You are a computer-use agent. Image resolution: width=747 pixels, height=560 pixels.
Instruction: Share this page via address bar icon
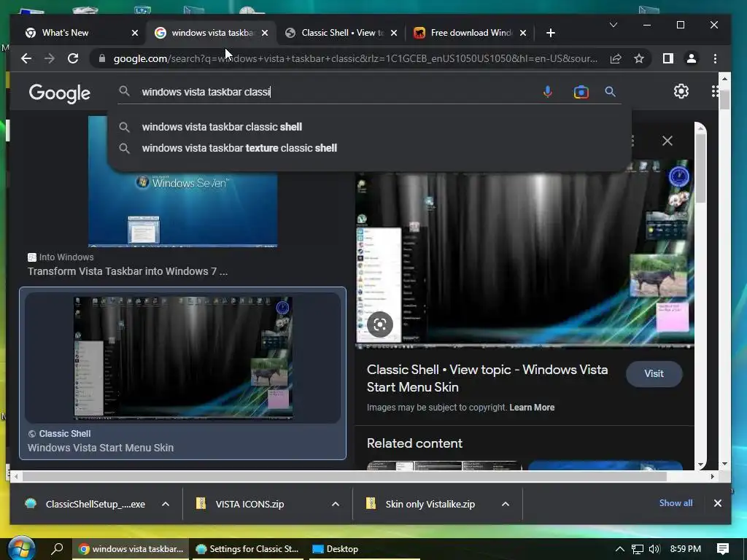click(616, 58)
